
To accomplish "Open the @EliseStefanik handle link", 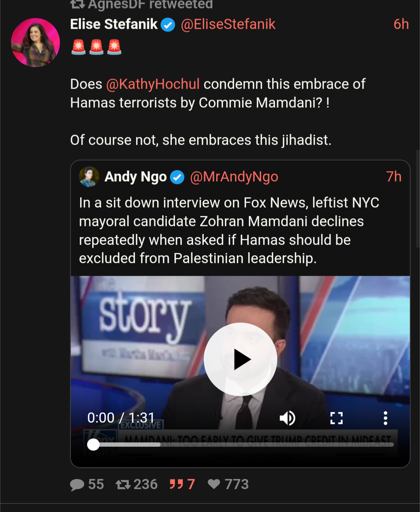I will [228, 24].
